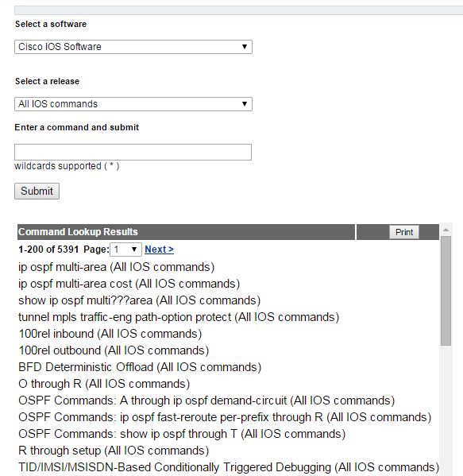The width and height of the screenshot is (463, 476).
Task: Click the 'Select a release' label
Action: click(x=48, y=81)
